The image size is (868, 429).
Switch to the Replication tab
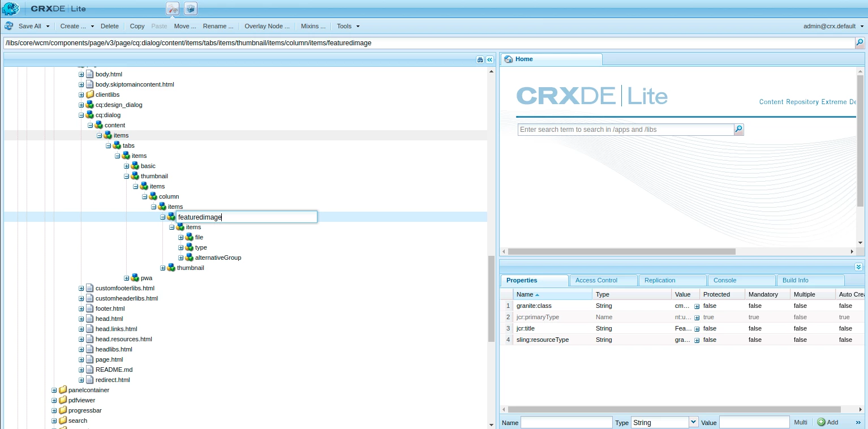click(672, 280)
